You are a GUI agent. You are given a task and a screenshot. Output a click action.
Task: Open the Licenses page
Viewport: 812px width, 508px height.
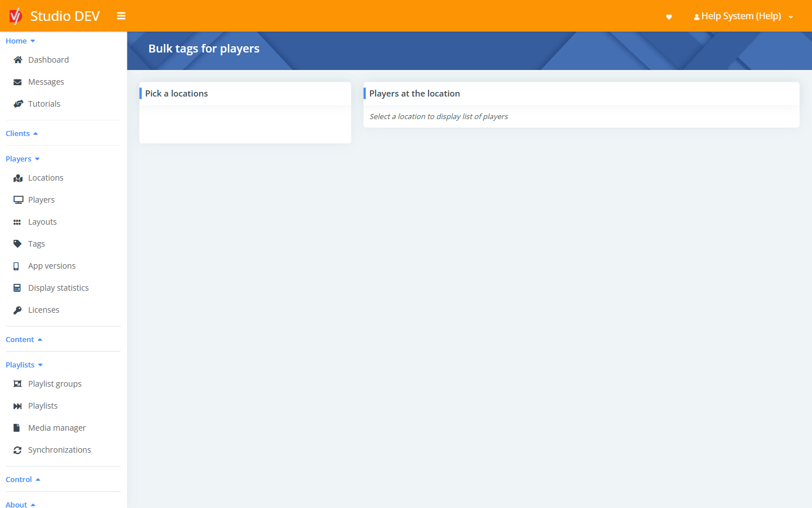(x=43, y=310)
